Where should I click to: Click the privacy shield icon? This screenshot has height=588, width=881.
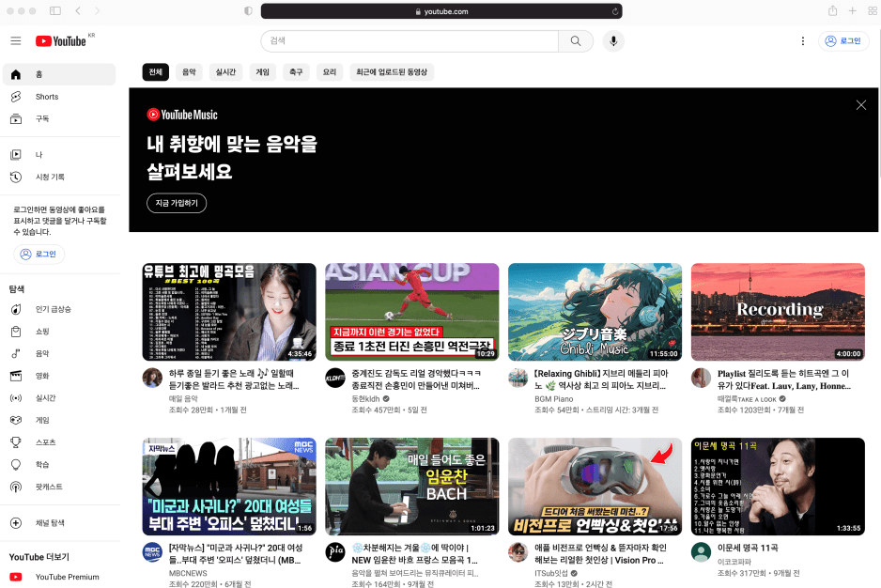248,10
